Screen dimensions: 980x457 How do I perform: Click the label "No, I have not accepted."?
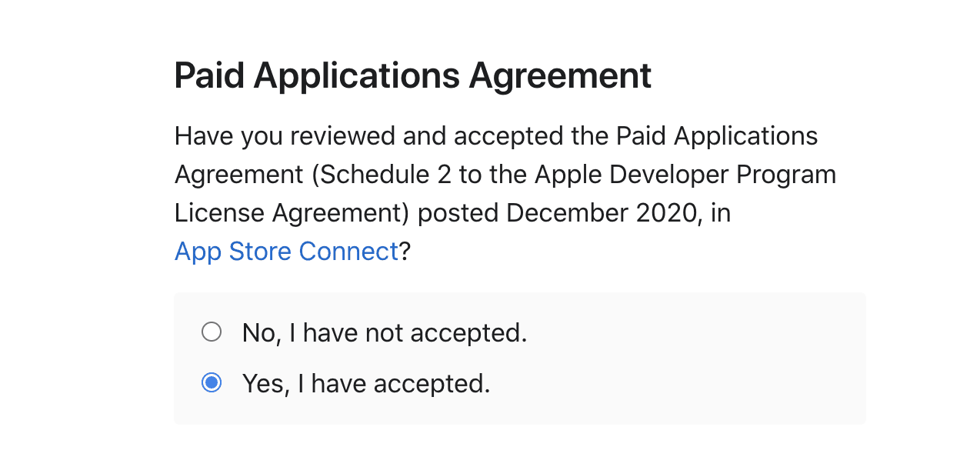(384, 332)
